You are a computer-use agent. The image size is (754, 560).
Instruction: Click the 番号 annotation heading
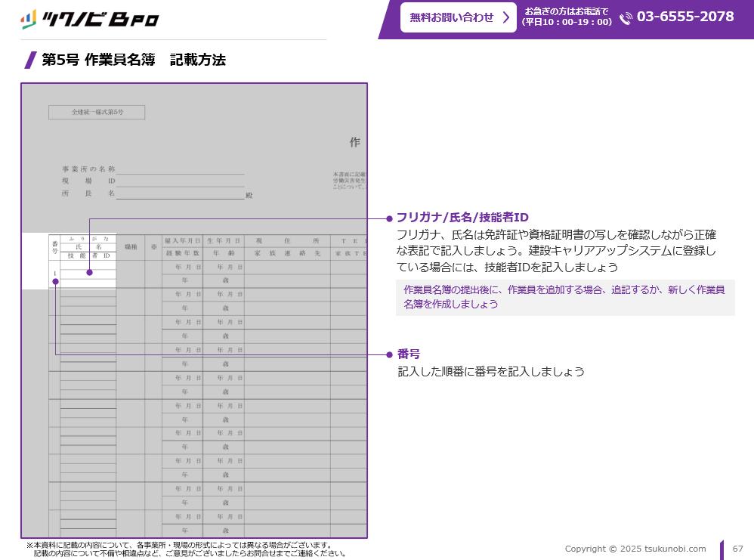click(409, 354)
